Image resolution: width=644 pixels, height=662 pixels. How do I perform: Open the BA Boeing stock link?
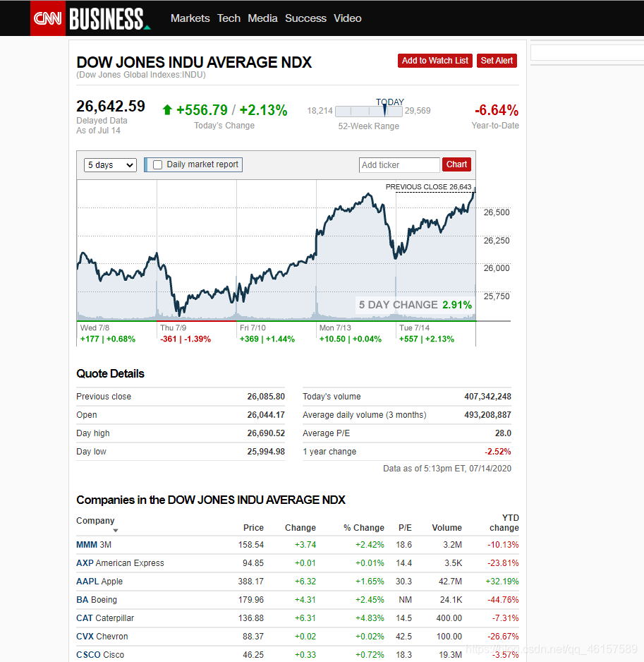(96, 599)
